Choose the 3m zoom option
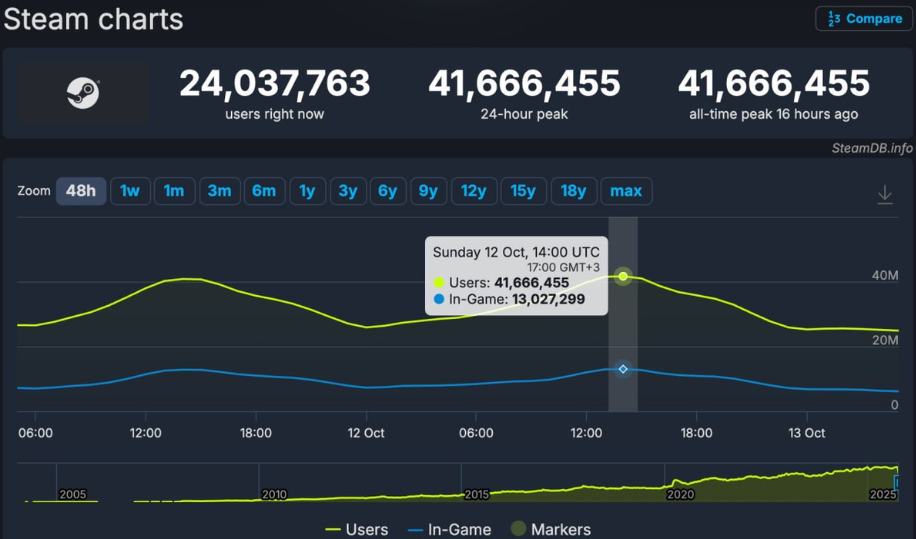916x539 pixels. click(x=219, y=191)
